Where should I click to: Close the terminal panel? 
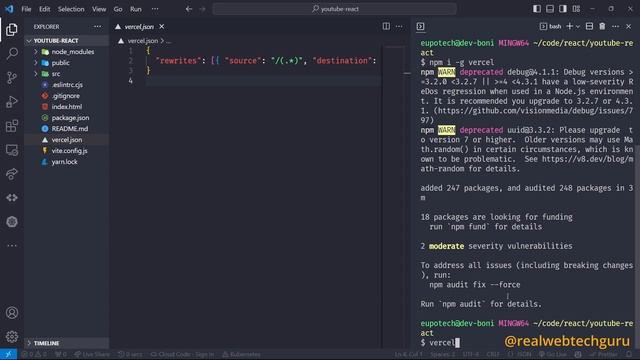click(x=629, y=27)
